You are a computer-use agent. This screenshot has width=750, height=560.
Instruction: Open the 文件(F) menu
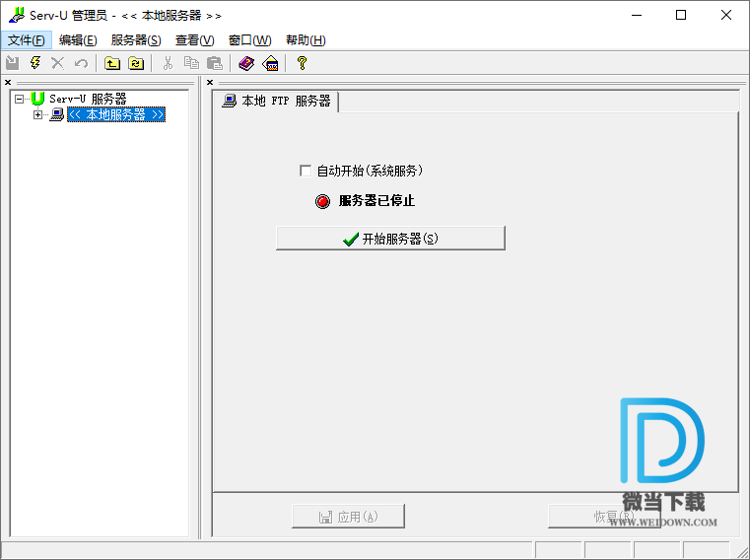(x=27, y=40)
